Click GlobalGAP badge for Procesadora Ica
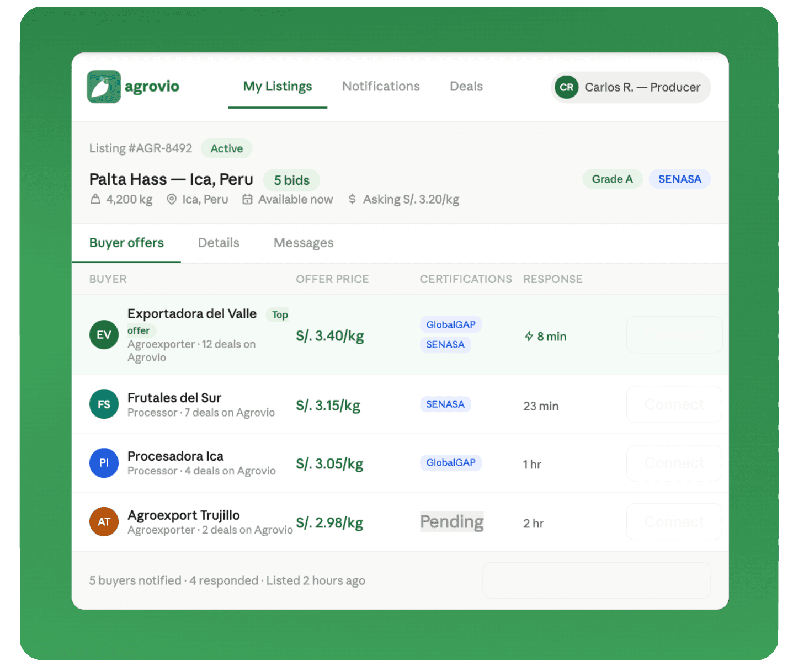809x672 pixels. click(x=451, y=463)
